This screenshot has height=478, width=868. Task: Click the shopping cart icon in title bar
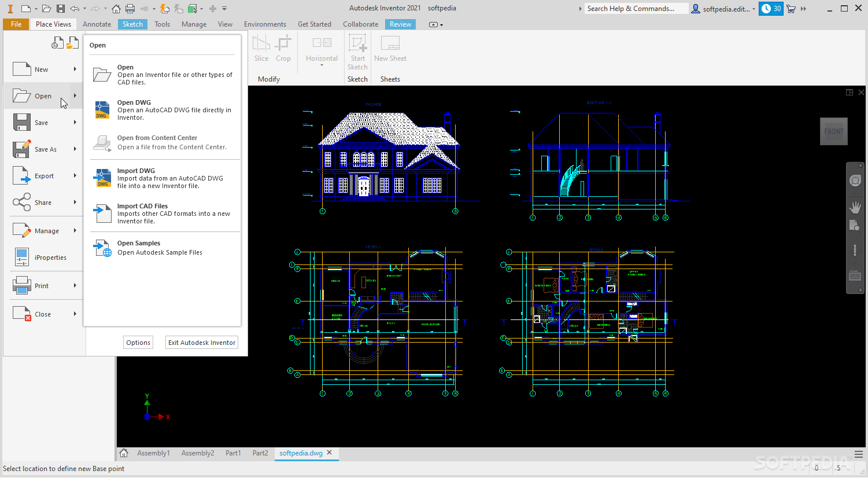(791, 8)
